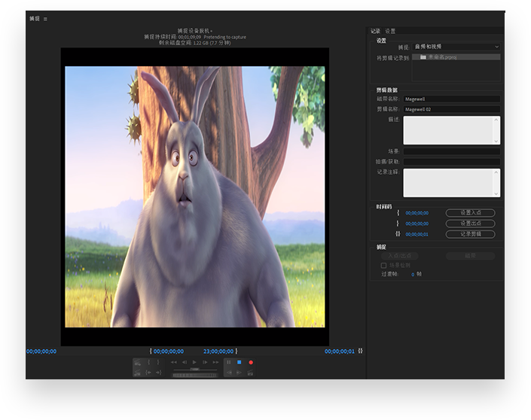This screenshot has height=420, width=531.
Task: Click the Go To In Point icon
Action: 148,373
